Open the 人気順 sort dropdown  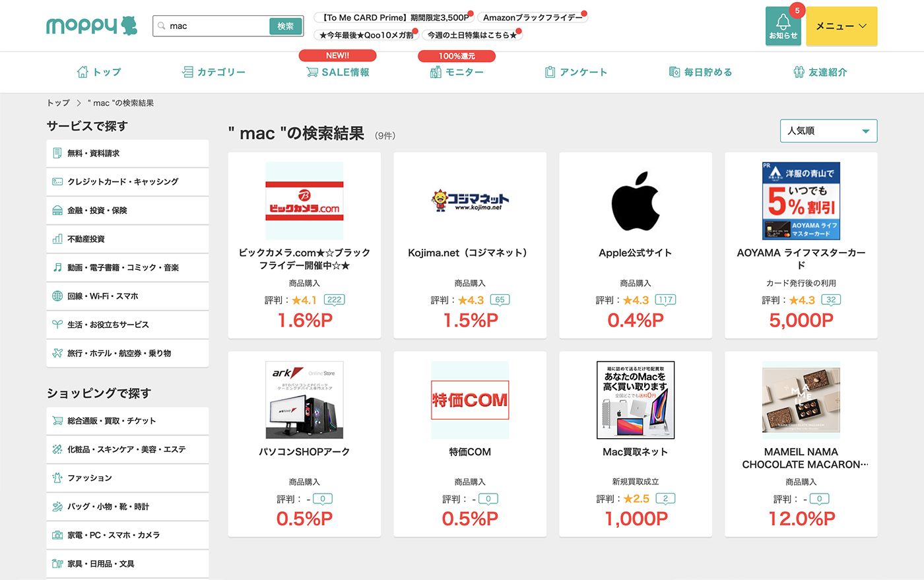tap(828, 131)
